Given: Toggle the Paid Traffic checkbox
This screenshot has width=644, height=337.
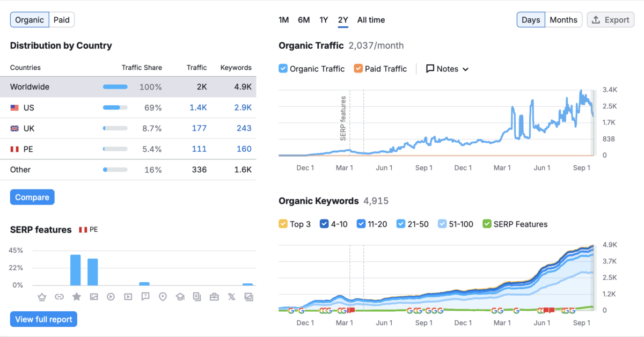Looking at the screenshot, I should 358,69.
